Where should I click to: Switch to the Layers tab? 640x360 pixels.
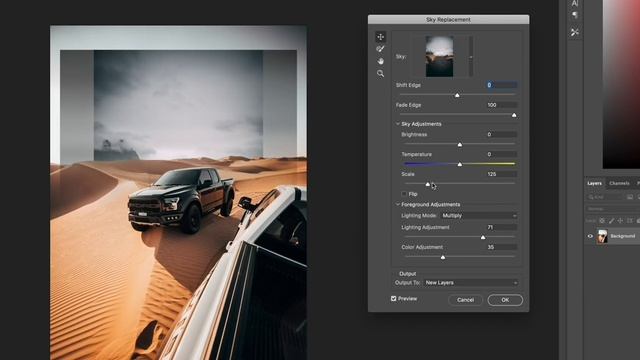point(594,183)
